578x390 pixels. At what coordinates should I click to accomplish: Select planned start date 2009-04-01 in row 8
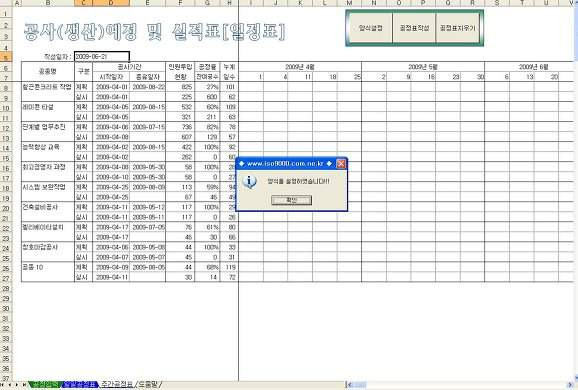click(111, 87)
